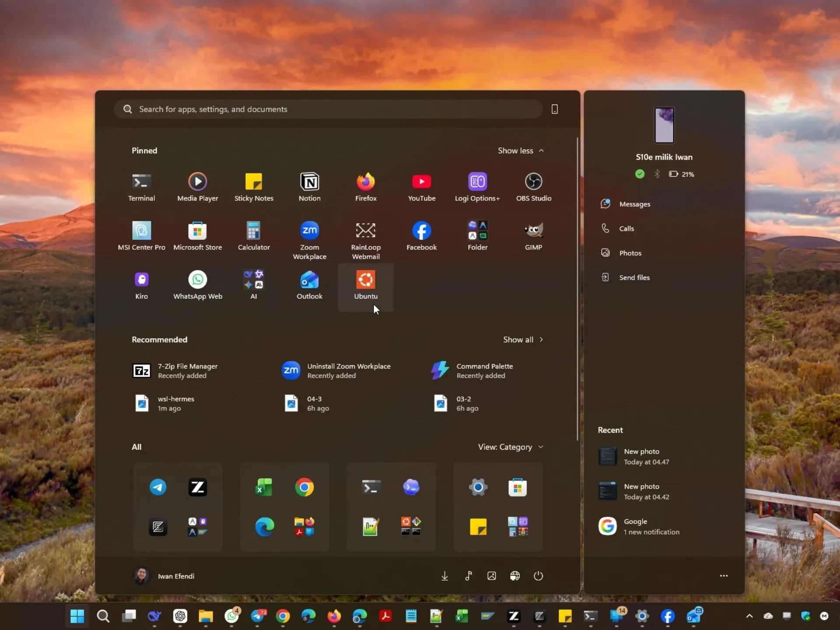The image size is (840, 630).
Task: Open the Network folder shortcut
Action: [x=515, y=576]
